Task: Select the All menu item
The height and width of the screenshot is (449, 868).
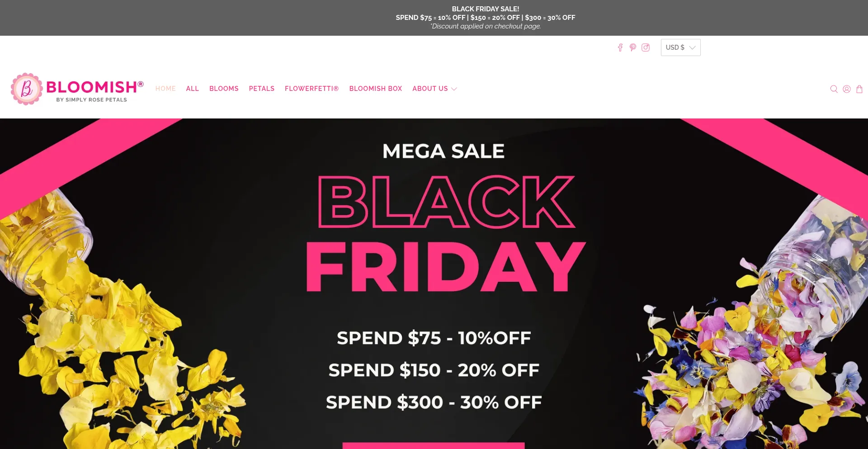Action: [x=193, y=89]
